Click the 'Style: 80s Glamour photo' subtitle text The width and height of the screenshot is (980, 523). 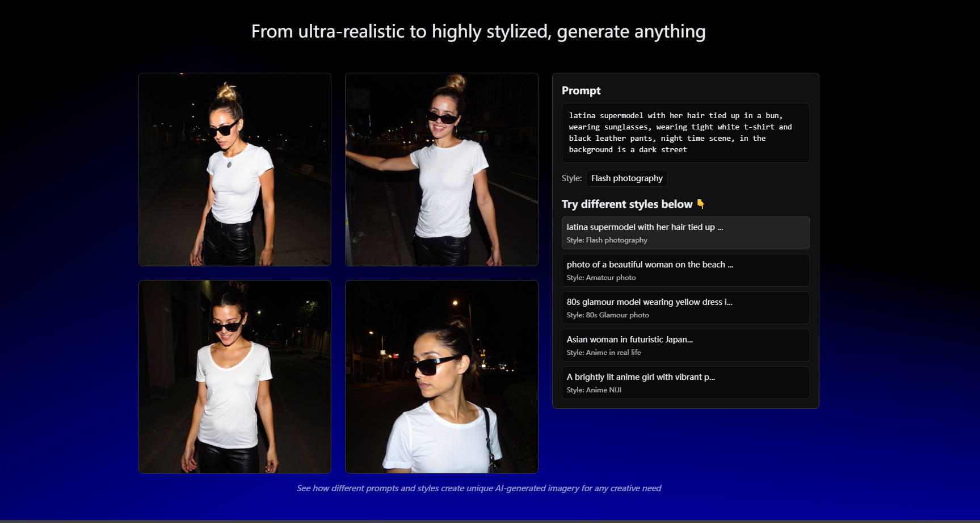[608, 315]
